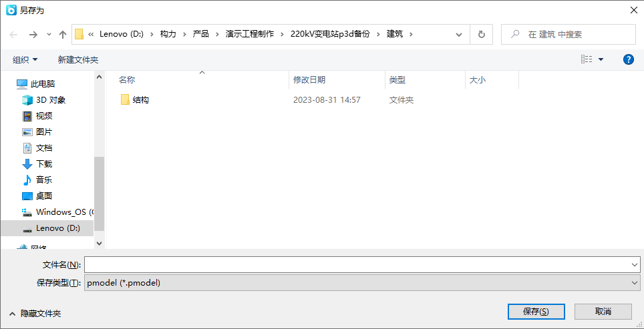Viewport: 644px width, 329px height.
Task: Expand chevron after 产品 in path
Action: point(217,35)
